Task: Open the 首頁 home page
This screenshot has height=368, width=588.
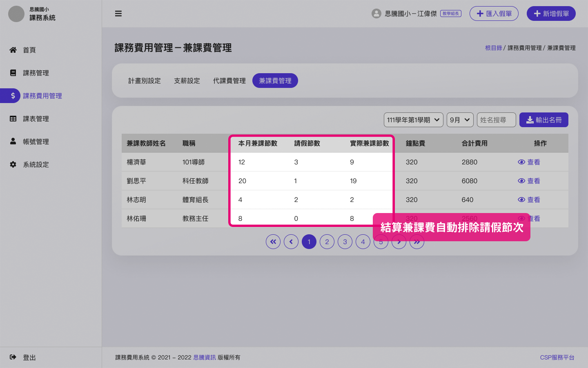Action: (x=29, y=50)
